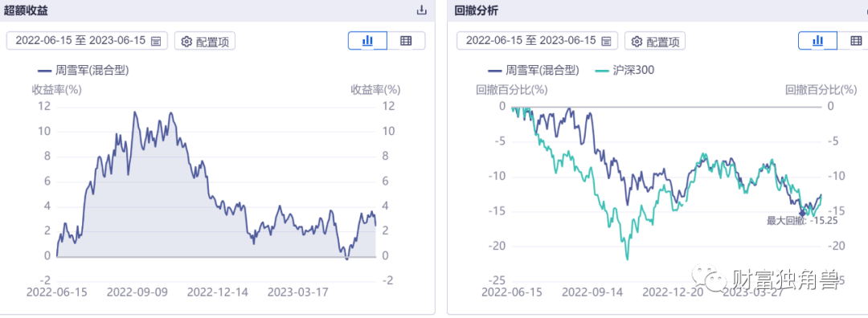868x318 pixels.
Task: Open calendar icon in 超额收益 date range
Action: pyautogui.click(x=156, y=41)
